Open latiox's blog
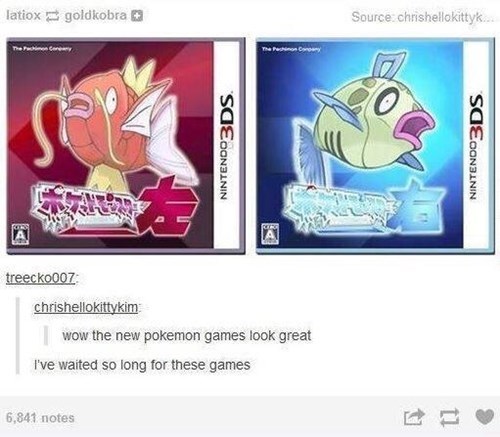The width and height of the screenshot is (500, 437). (x=23, y=15)
